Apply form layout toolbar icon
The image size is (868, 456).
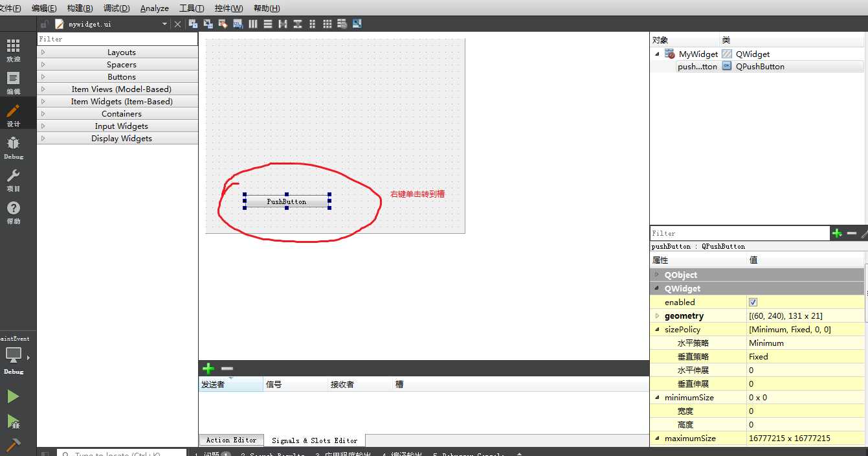(313, 24)
